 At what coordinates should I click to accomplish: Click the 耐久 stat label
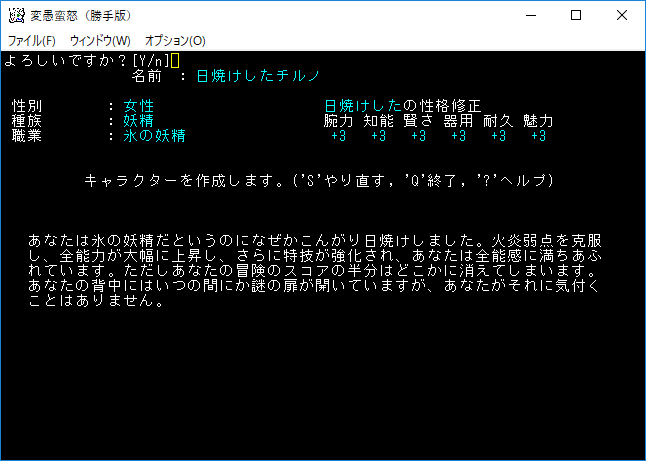click(x=498, y=121)
